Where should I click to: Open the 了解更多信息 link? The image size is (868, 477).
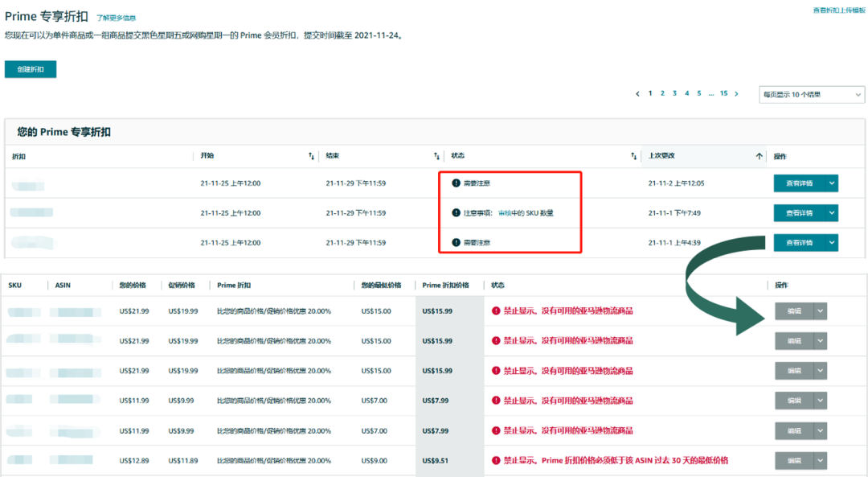(x=116, y=17)
